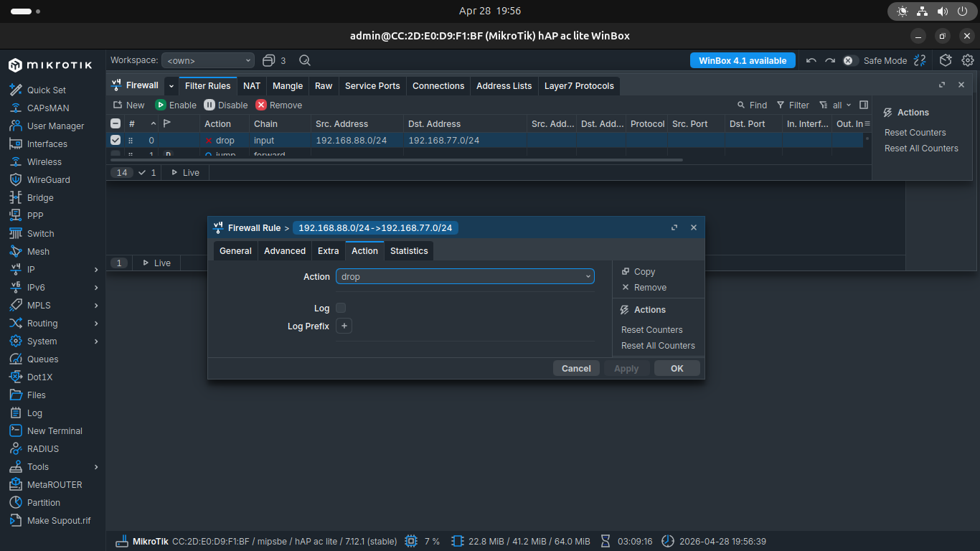The width and height of the screenshot is (980, 551).
Task: Open the Wireless section
Action: 44,161
